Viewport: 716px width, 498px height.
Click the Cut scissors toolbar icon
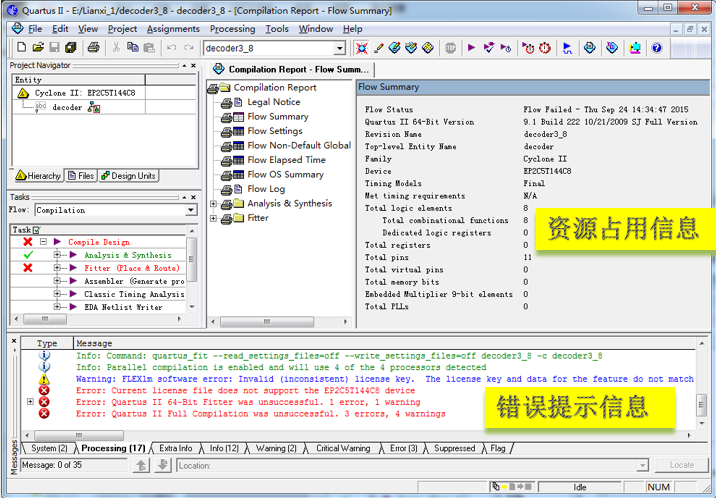116,47
